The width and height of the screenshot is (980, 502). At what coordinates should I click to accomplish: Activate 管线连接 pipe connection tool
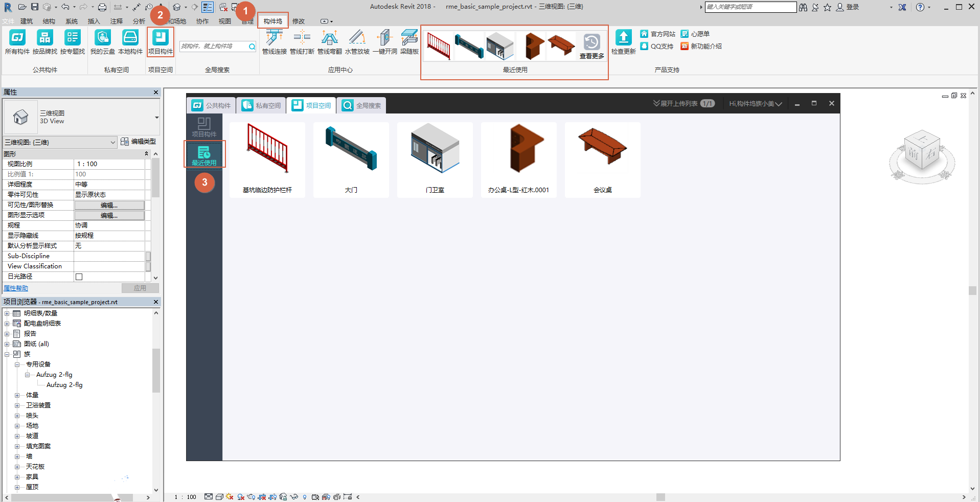pyautogui.click(x=275, y=42)
